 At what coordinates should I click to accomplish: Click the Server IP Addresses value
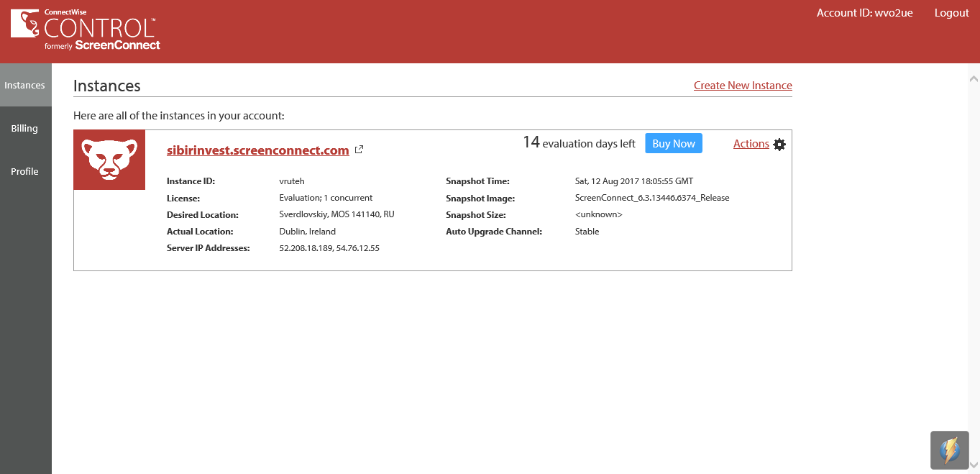click(x=329, y=248)
